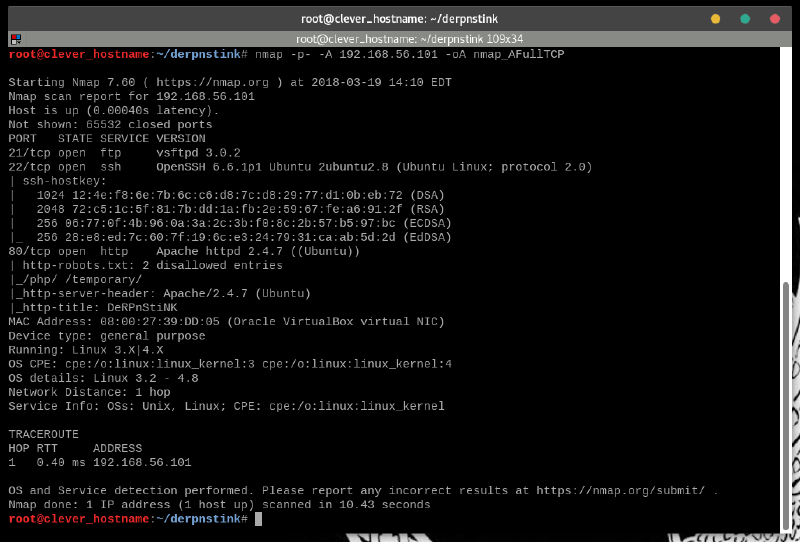Viewport: 800px width, 542px height.
Task: Click 'Device type: general purpose' line
Action: [107, 336]
